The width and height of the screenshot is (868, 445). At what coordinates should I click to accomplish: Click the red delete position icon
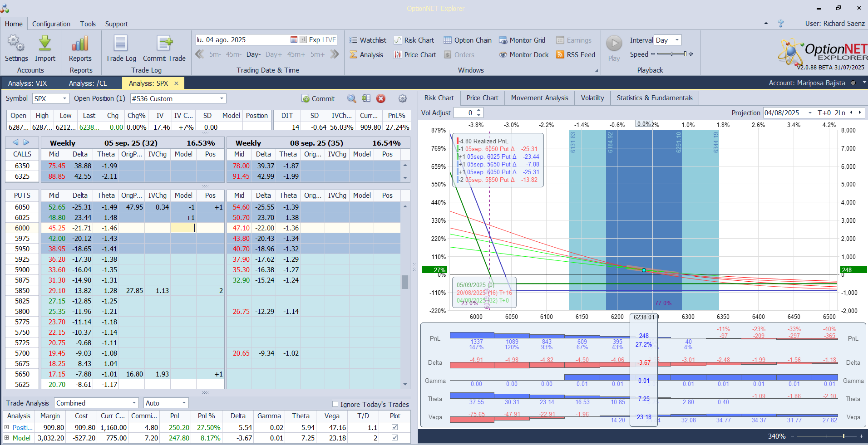click(381, 98)
